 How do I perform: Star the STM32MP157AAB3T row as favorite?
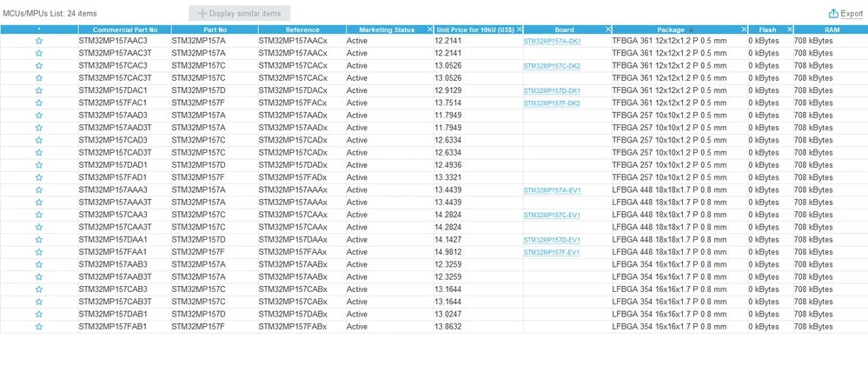(39, 277)
